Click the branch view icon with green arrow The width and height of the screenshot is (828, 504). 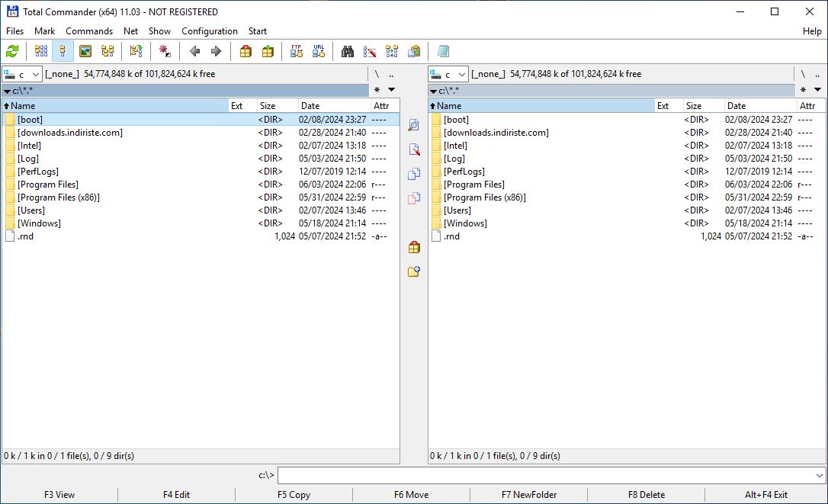pos(136,51)
